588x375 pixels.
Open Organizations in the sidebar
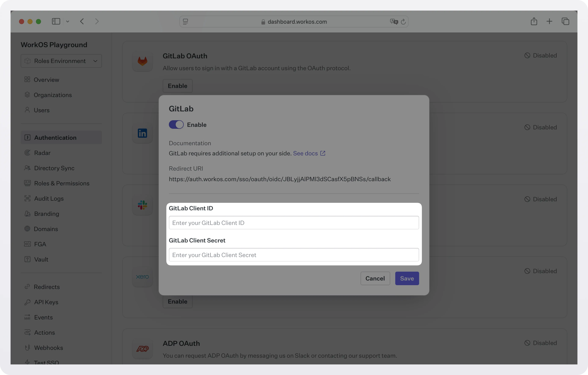[53, 95]
